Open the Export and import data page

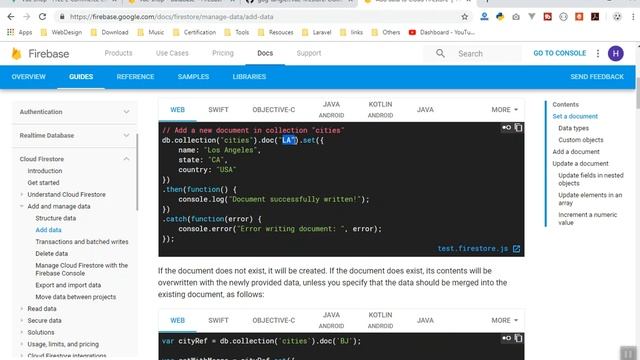[68, 285]
